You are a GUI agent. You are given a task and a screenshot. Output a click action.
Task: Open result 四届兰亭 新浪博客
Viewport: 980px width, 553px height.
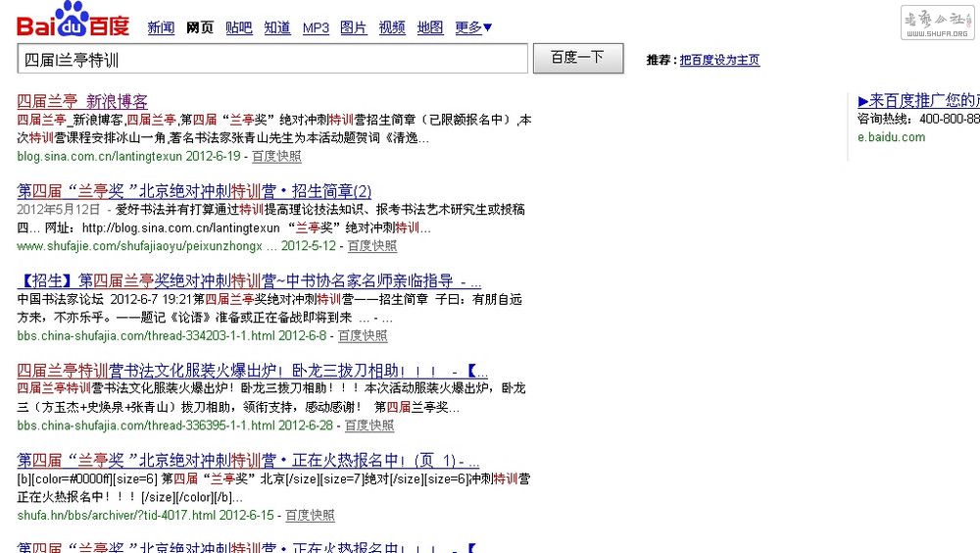[x=82, y=101]
